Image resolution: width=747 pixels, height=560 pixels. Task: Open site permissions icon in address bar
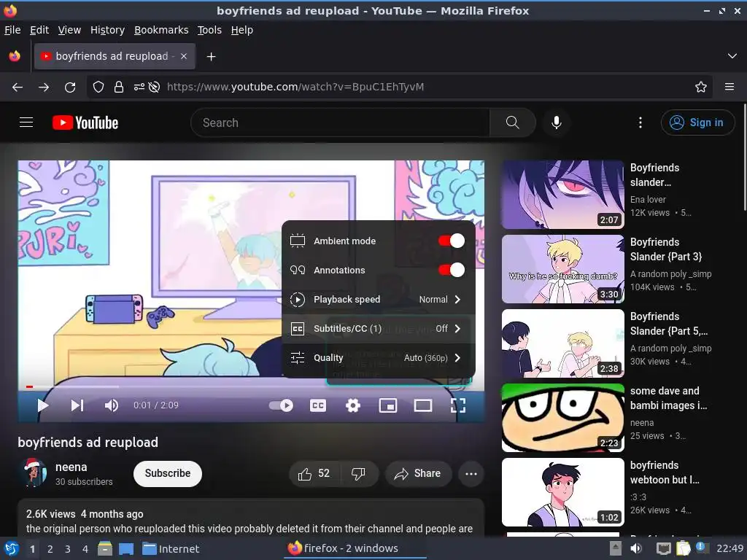click(139, 87)
